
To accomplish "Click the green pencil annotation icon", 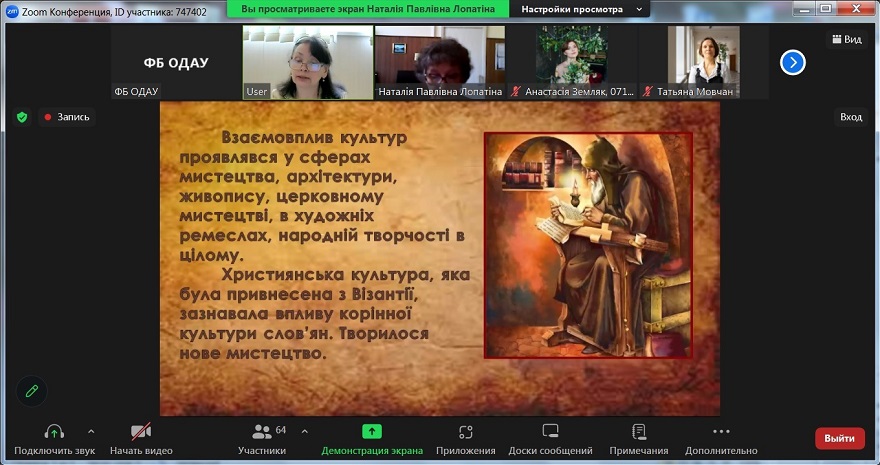I will [x=32, y=391].
